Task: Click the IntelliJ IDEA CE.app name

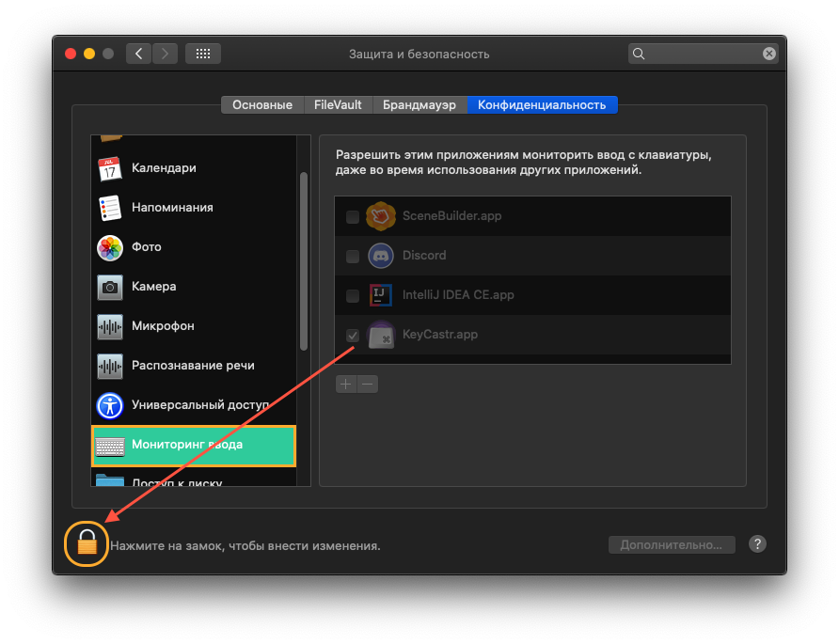Action: (458, 295)
